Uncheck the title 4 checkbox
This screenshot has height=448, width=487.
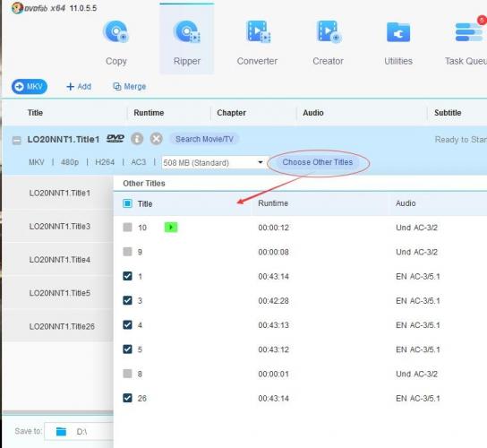coord(127,325)
